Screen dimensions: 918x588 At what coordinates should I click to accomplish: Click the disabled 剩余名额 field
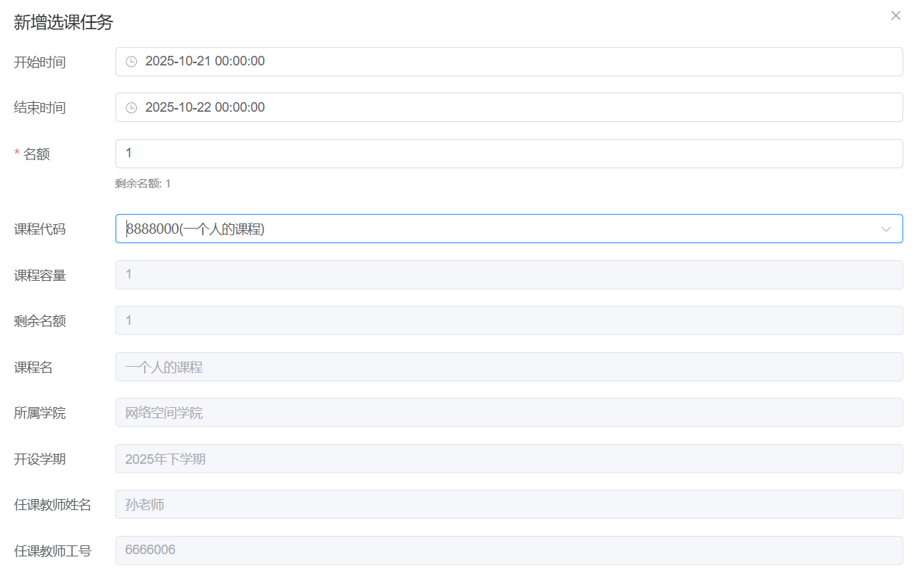pyautogui.click(x=509, y=320)
